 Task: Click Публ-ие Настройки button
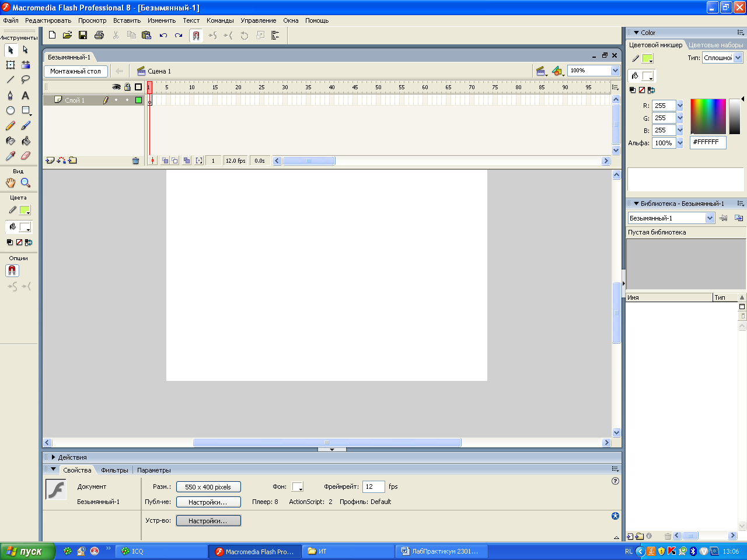click(208, 502)
